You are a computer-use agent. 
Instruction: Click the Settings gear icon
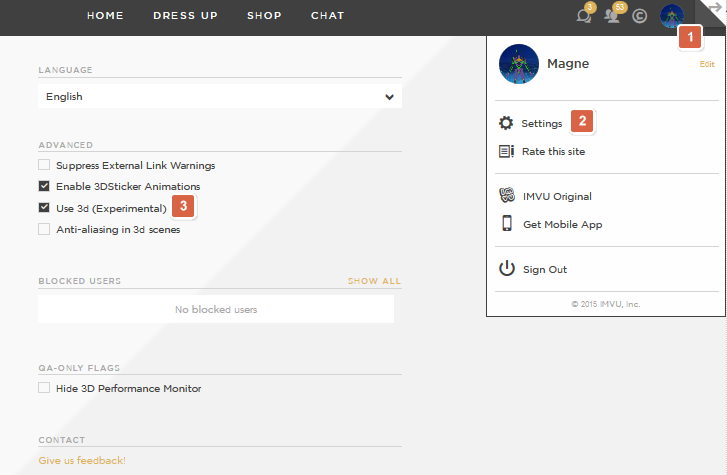(506, 123)
